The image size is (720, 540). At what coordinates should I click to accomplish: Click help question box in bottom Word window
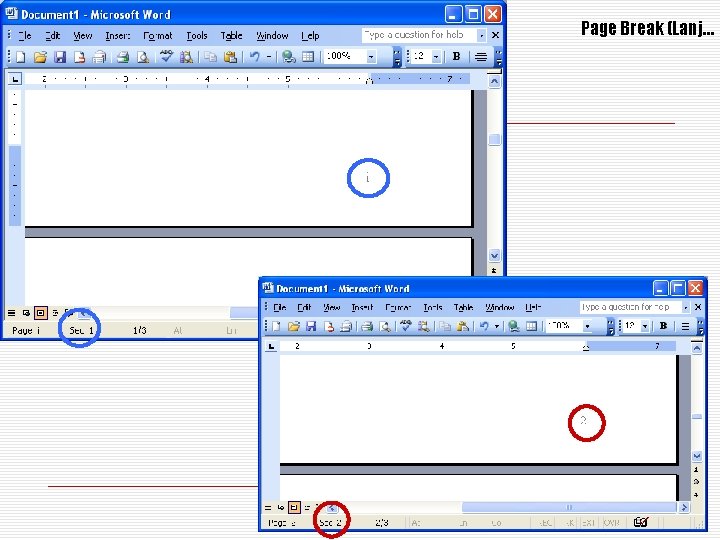coord(630,307)
